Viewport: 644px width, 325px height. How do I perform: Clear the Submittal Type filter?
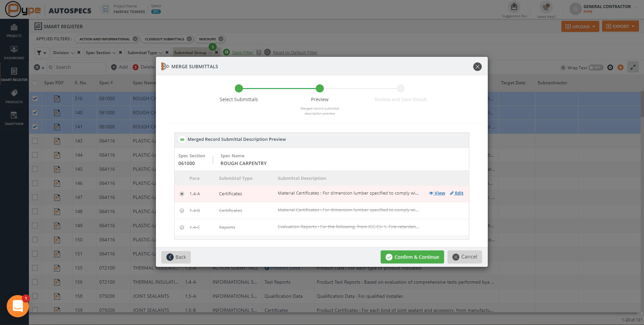[167, 52]
